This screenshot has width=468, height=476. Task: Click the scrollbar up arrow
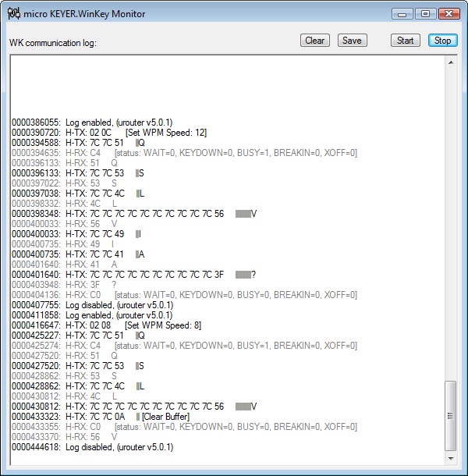click(451, 62)
